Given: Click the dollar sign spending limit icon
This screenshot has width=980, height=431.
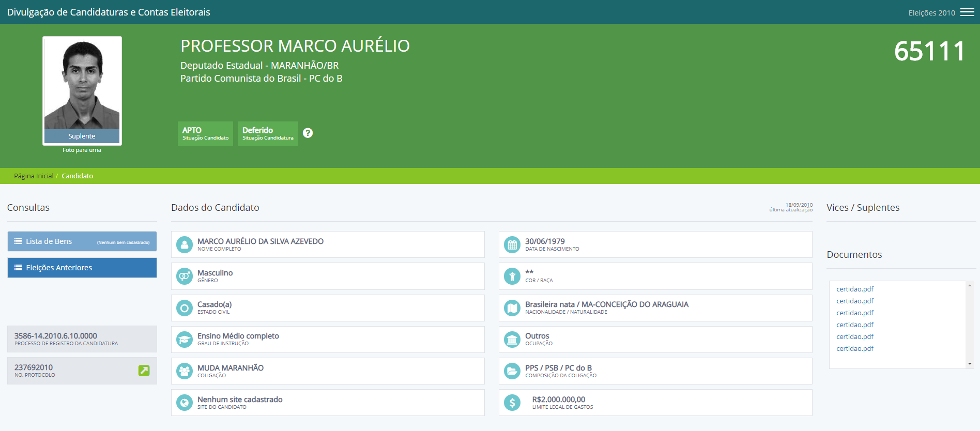Looking at the screenshot, I should point(512,403).
